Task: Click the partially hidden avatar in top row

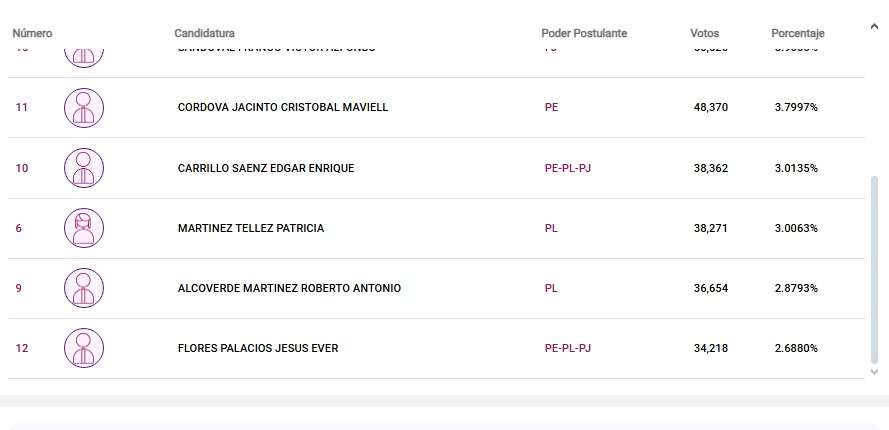Action: (x=84, y=57)
